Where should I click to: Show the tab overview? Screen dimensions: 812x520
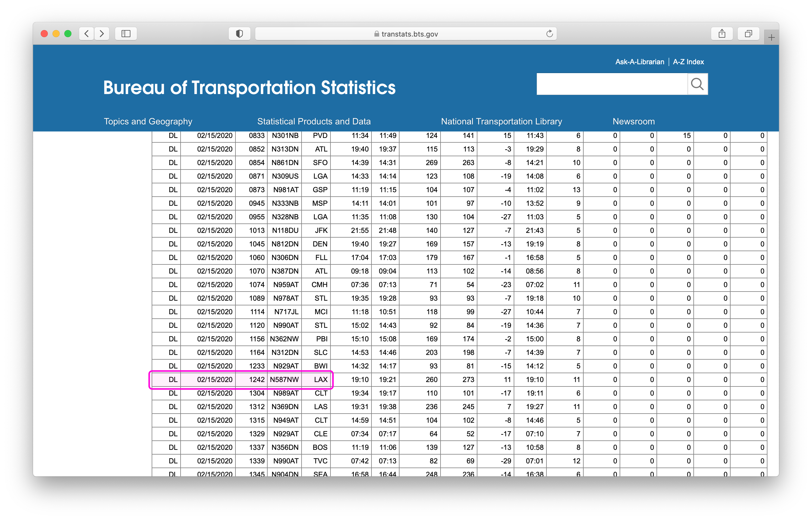(748, 33)
